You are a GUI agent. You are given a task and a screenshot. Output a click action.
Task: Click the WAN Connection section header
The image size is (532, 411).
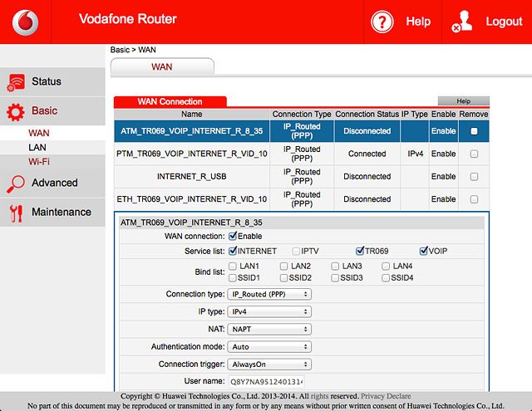[x=170, y=101]
